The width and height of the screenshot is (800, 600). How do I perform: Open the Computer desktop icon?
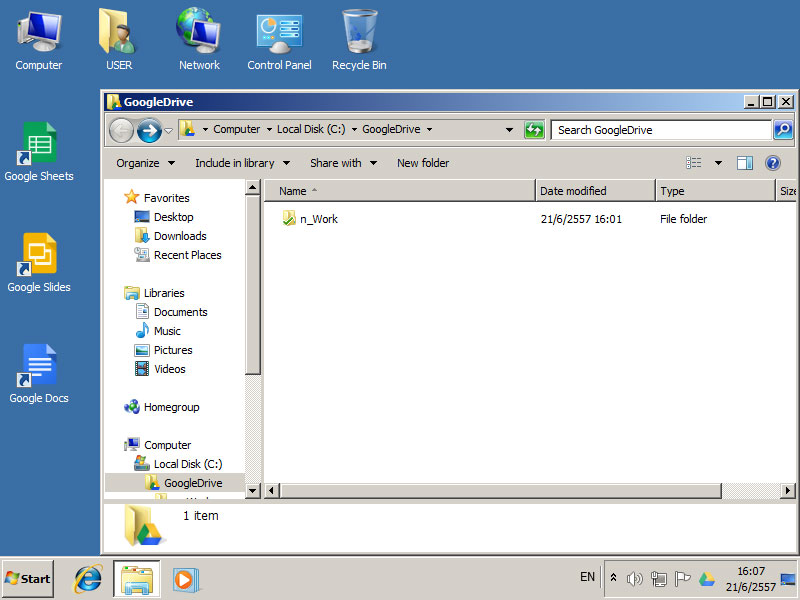[x=39, y=41]
